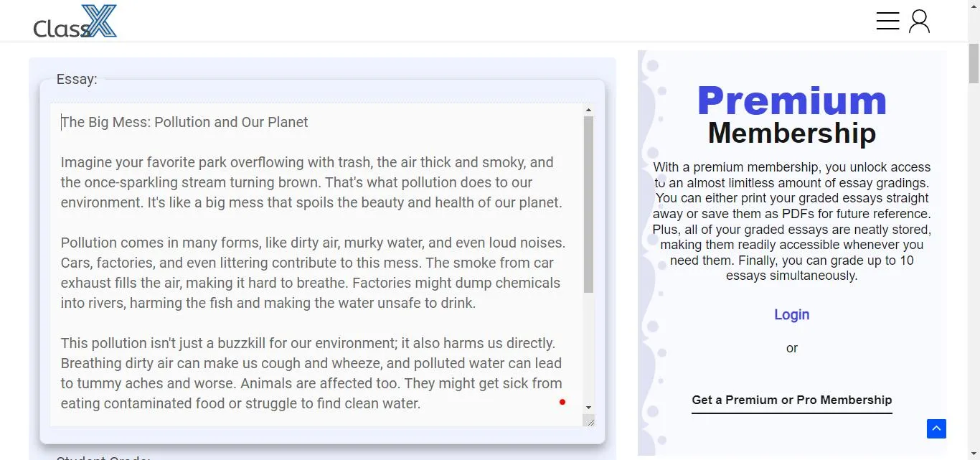The height and width of the screenshot is (460, 980).
Task: Click the essay title line "The Big Mess"
Action: 184,122
